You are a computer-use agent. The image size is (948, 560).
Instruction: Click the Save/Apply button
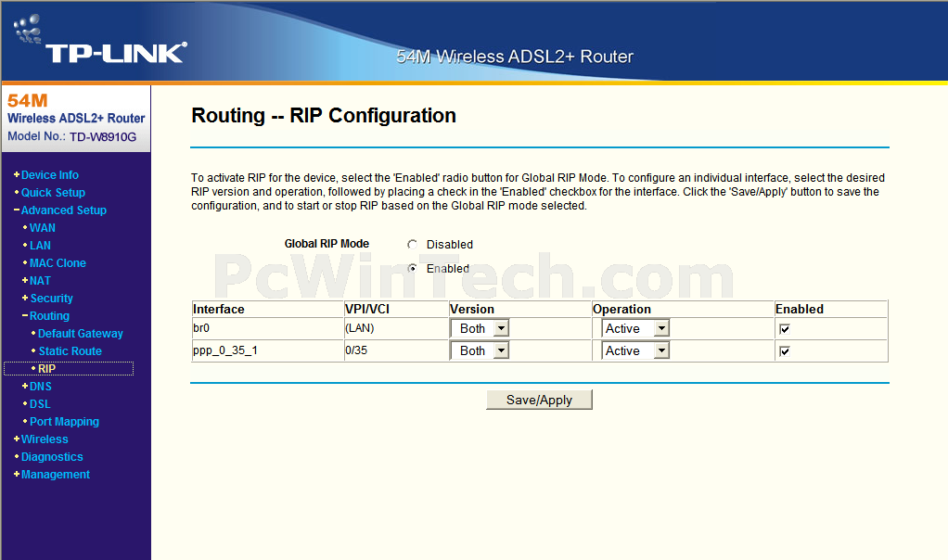click(539, 400)
